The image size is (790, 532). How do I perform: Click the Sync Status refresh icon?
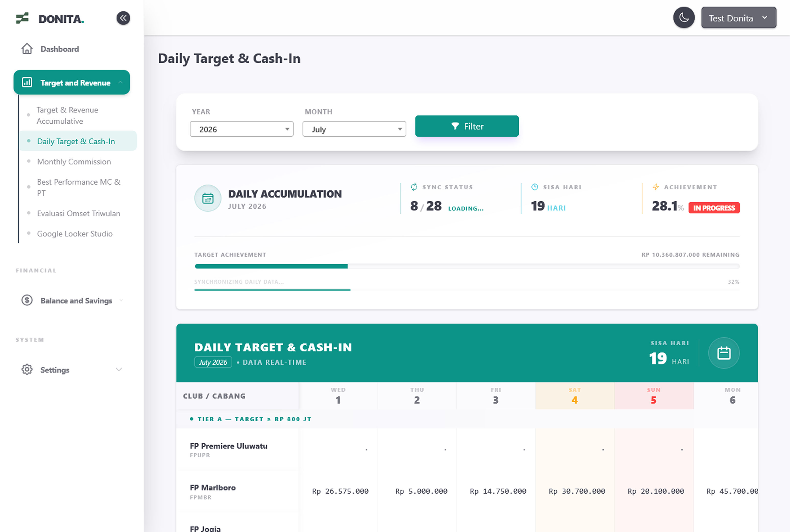pyautogui.click(x=414, y=187)
